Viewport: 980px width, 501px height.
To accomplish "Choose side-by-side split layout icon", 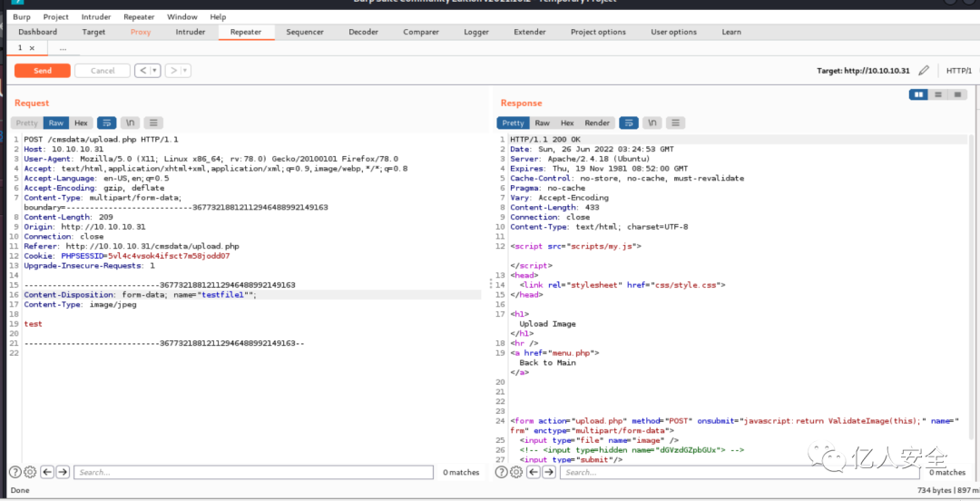I will (x=918, y=94).
